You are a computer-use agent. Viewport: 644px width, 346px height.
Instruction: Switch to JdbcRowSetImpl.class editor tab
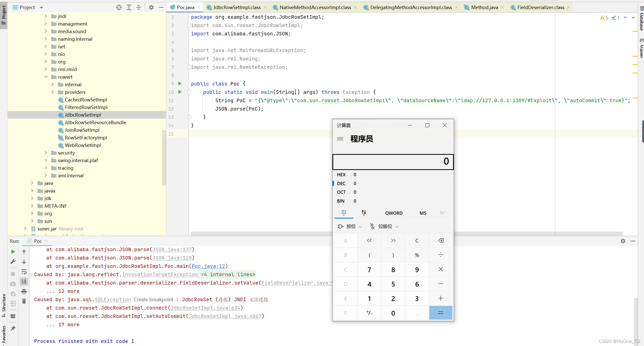[236, 7]
